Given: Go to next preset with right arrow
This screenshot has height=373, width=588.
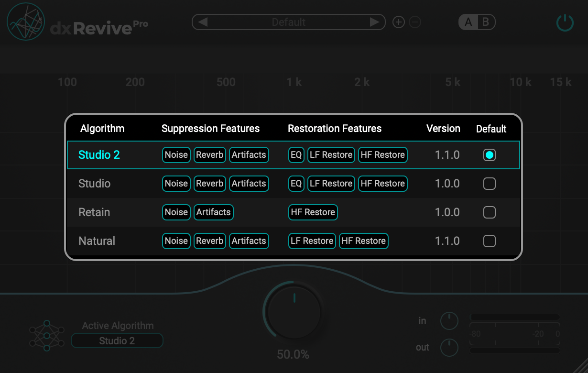Looking at the screenshot, I should pyautogui.click(x=374, y=22).
